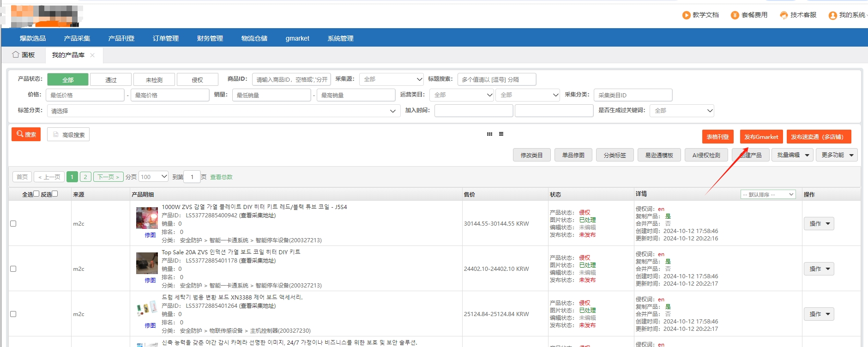
Task: Check the 全选 checkbox
Action: click(x=36, y=193)
